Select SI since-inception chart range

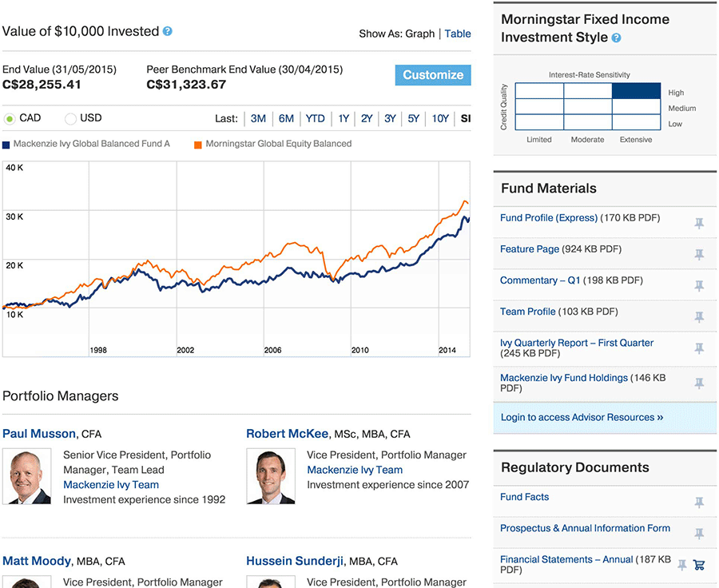466,119
